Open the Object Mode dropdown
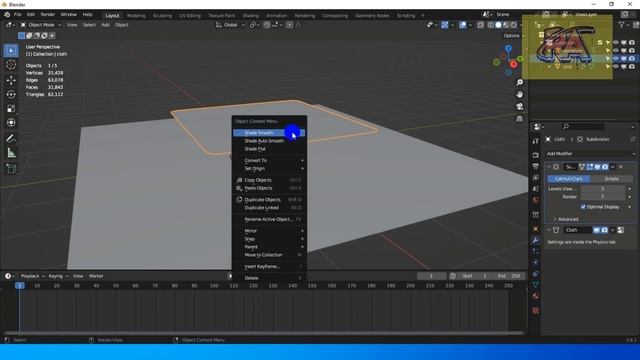 41,25
